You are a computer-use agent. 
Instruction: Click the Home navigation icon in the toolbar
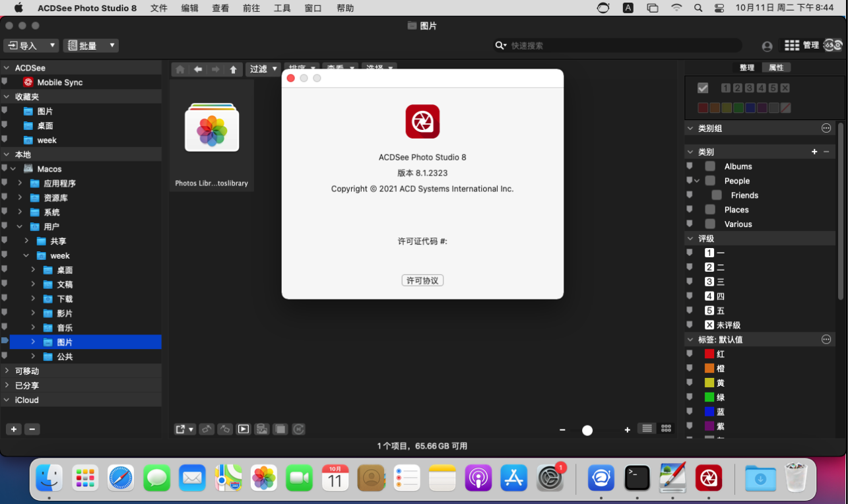[180, 69]
